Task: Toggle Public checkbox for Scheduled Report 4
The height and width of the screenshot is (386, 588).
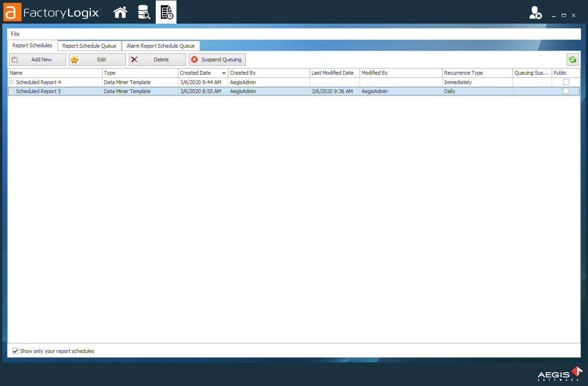Action: (x=566, y=82)
